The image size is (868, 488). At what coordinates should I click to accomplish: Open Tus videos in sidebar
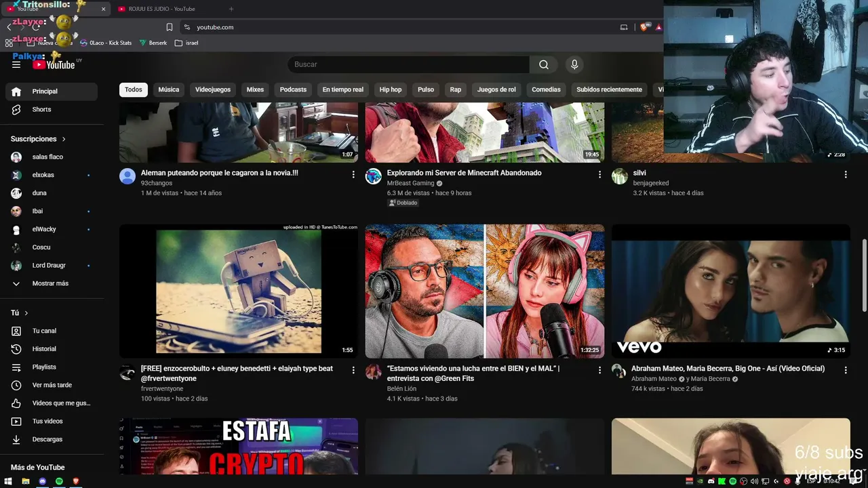click(x=52, y=422)
